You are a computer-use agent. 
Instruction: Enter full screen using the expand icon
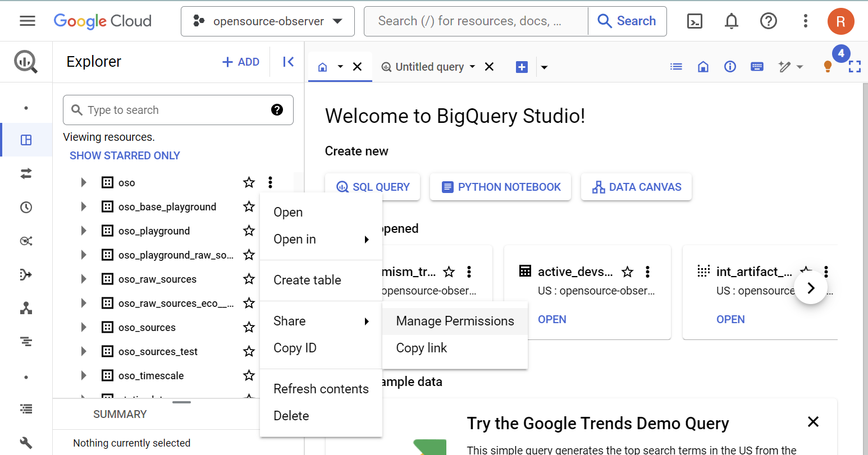coord(855,66)
